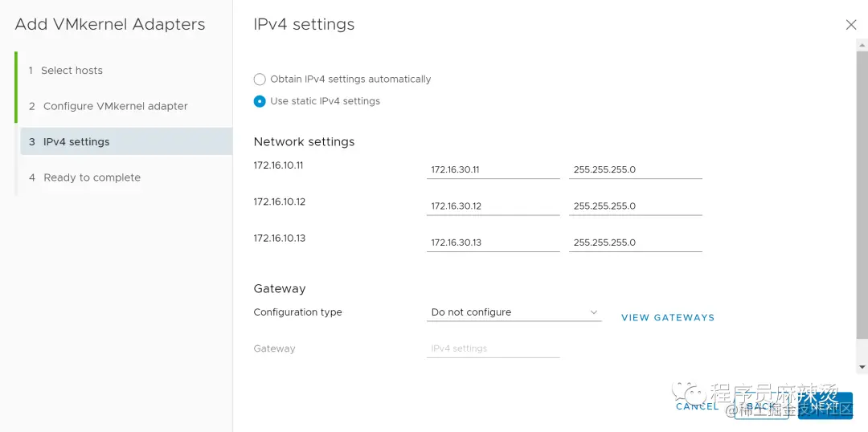Go to step 2 Configure VMkernel adapter

108,106
